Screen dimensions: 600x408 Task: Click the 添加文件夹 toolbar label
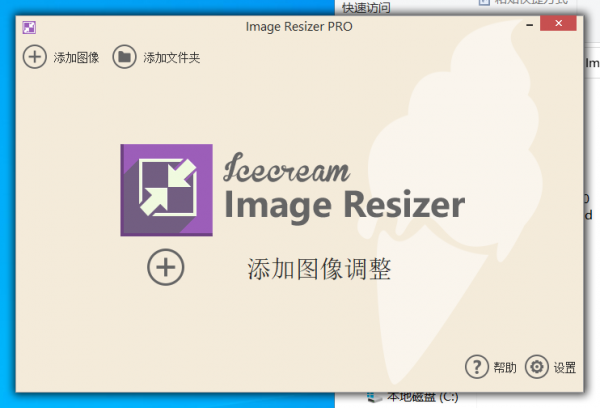click(172, 58)
